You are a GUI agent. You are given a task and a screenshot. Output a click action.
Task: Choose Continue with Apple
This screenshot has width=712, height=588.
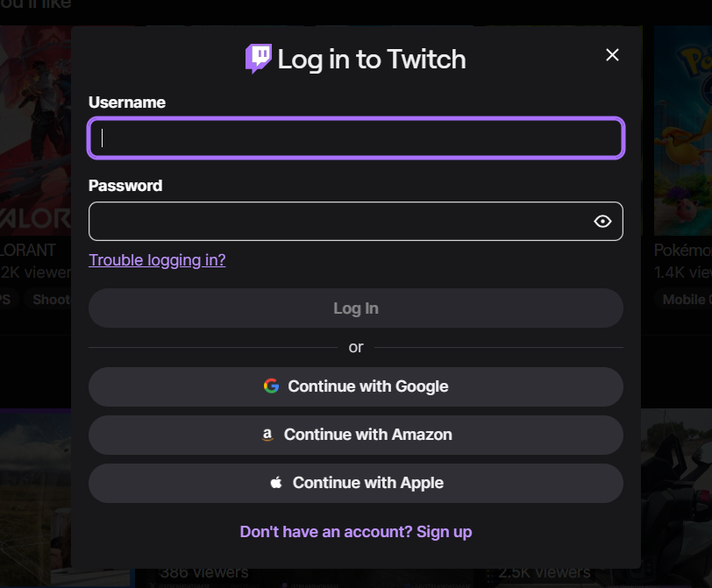point(356,483)
